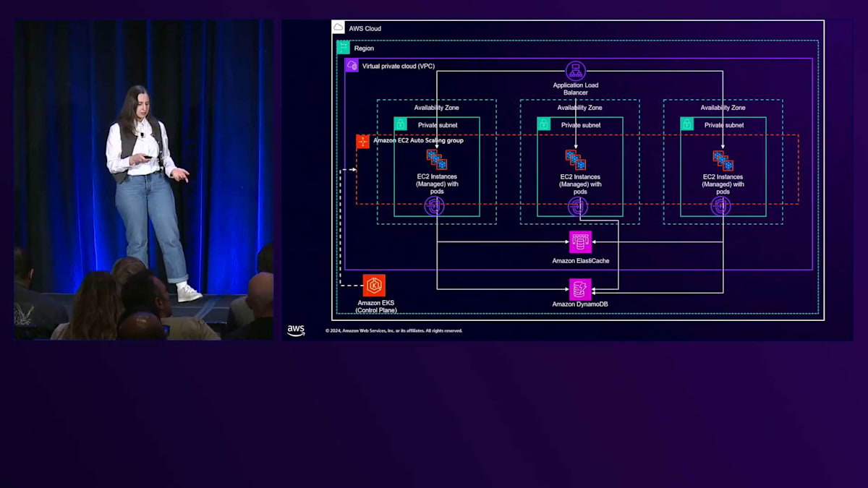Image resolution: width=868 pixels, height=488 pixels.
Task: Click the Application Load Balancer icon
Action: click(576, 71)
